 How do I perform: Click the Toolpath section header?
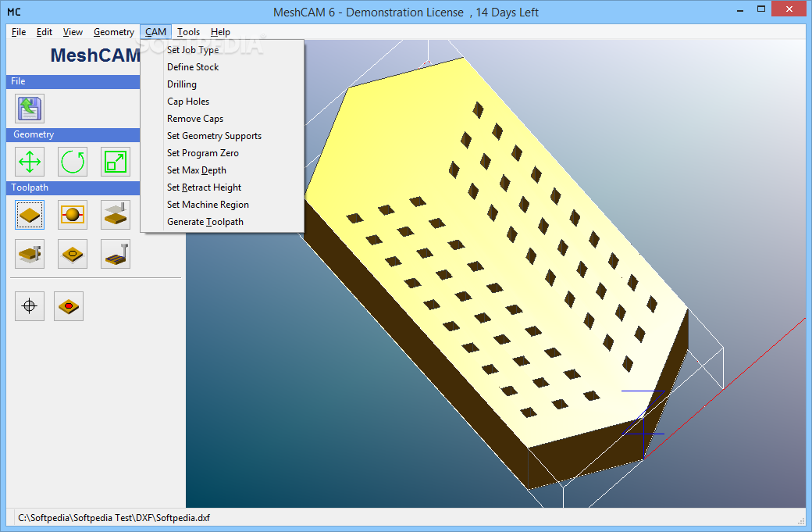(73, 187)
